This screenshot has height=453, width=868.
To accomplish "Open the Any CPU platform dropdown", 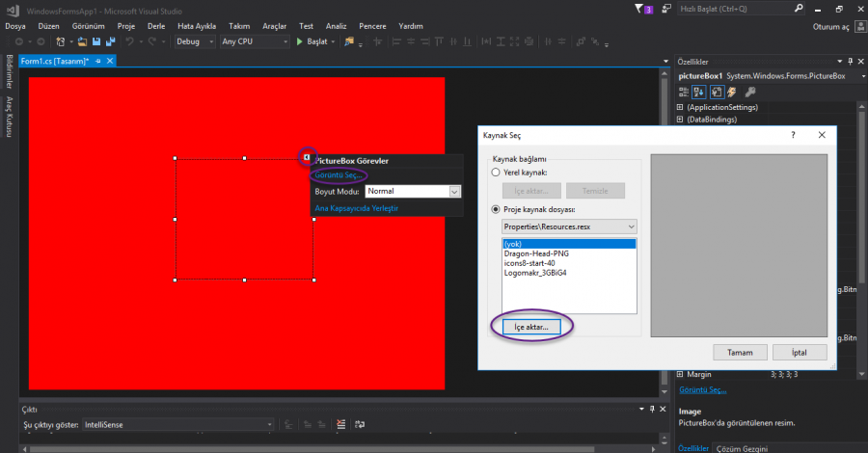I will tap(255, 41).
